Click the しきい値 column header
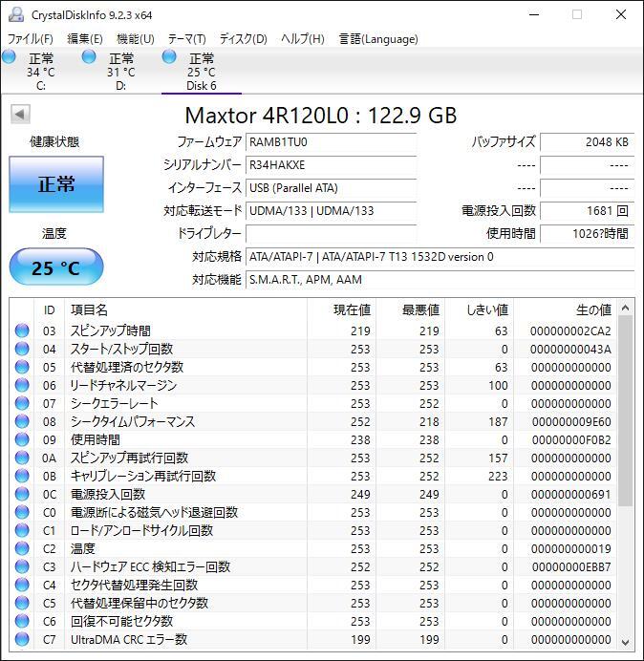Viewport: 644px width, 661px height. click(487, 309)
